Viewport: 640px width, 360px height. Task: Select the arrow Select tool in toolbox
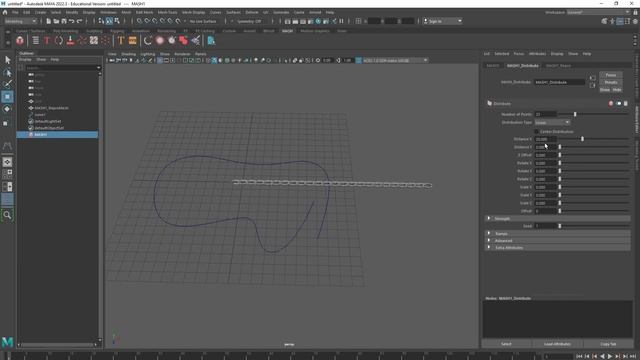pyautogui.click(x=7, y=60)
